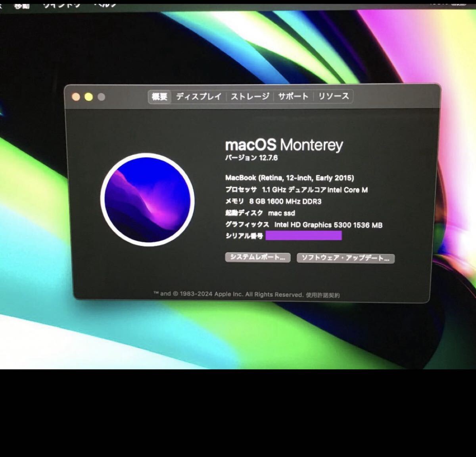This screenshot has height=457, width=476.
Task: Minimize window with yellow button
Action: click(x=89, y=97)
